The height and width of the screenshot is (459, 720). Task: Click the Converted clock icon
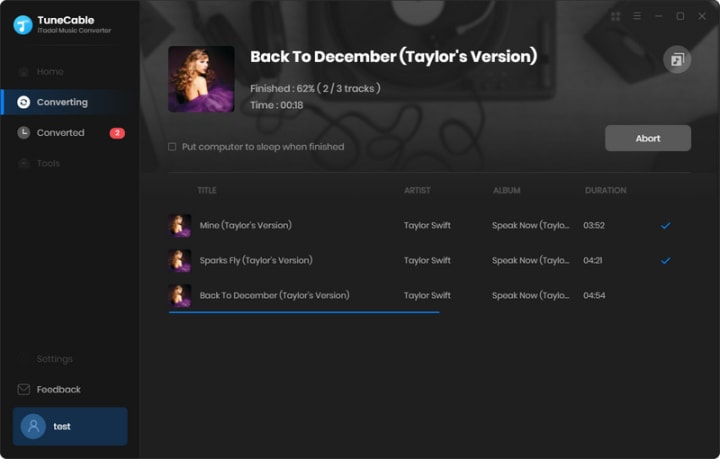coord(23,133)
